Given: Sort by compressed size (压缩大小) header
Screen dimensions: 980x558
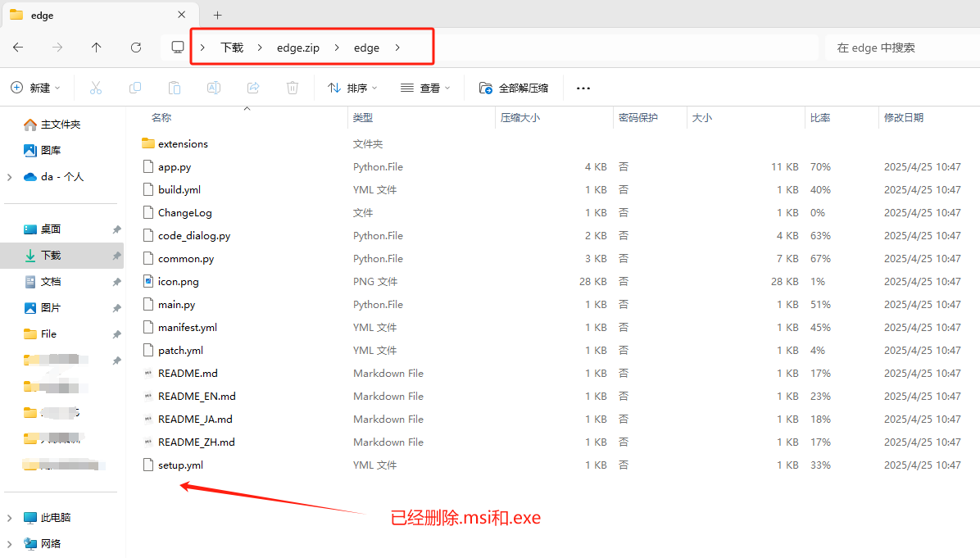Looking at the screenshot, I should pos(520,117).
